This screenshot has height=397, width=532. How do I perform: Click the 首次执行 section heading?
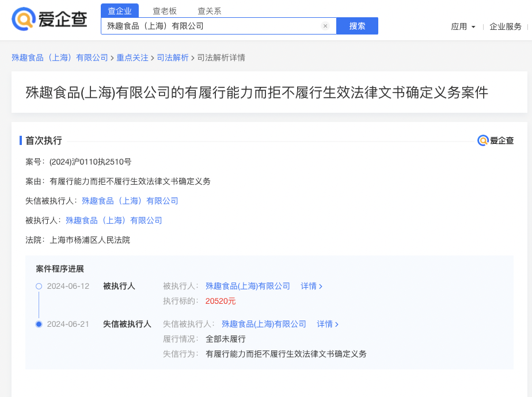tap(44, 141)
